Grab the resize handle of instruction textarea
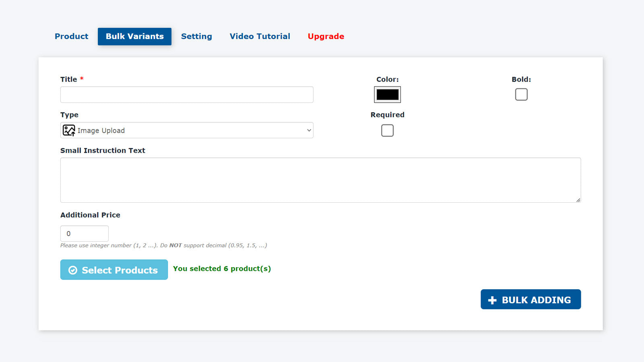The height and width of the screenshot is (362, 644). click(x=578, y=200)
